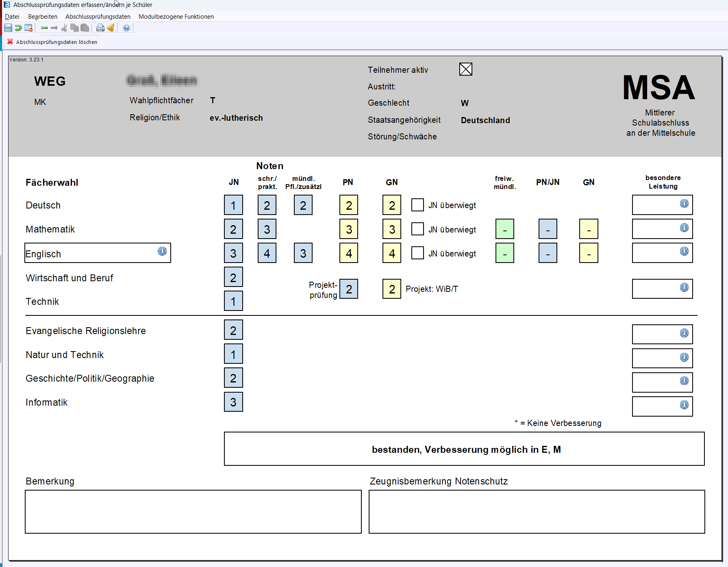Image resolution: width=728 pixels, height=567 pixels.
Task: Click Englisch mündl. Pfl./zusätzl grade field
Action: [303, 253]
